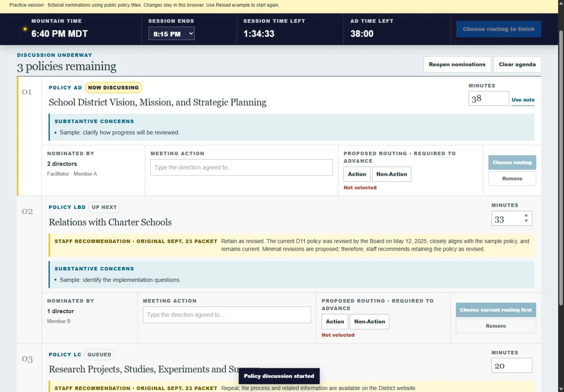This screenshot has height=392, width=564.
Task: Click 'School District Vision, Mission, and Strategic Planning' title
Action: pyautogui.click(x=158, y=102)
